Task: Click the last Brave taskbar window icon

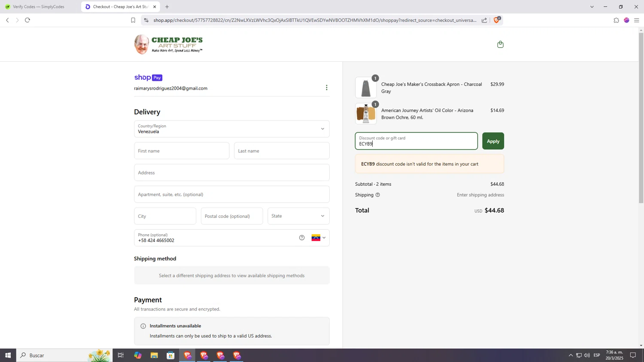Action: point(237,355)
